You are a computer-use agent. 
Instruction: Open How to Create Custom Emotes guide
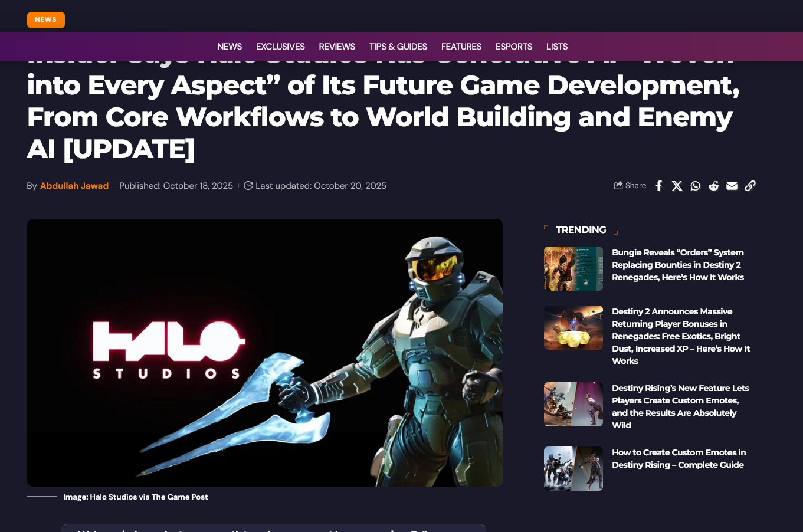click(679, 459)
